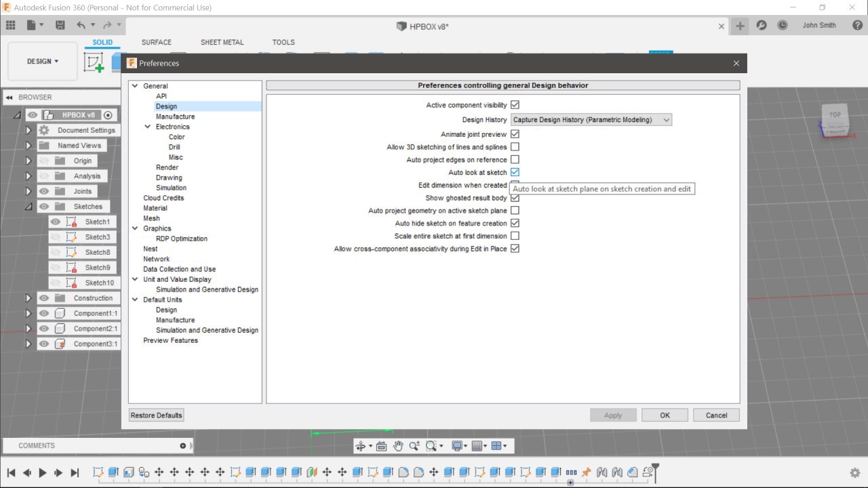Expand the Named Views folder in the browser
Image resolution: width=868 pixels, height=488 pixels.
(x=28, y=146)
